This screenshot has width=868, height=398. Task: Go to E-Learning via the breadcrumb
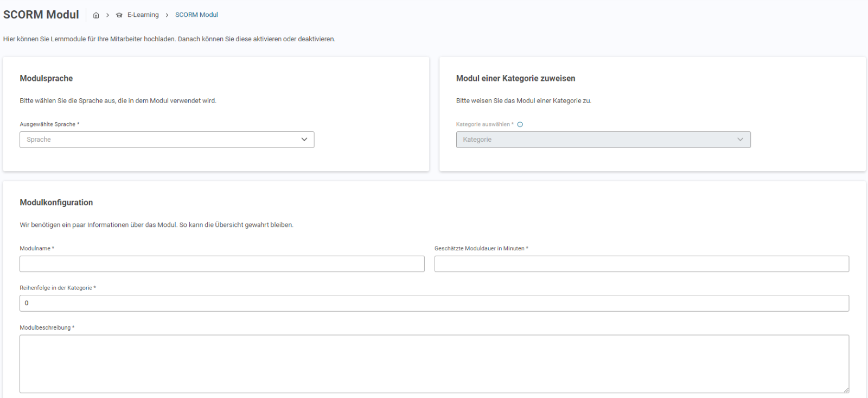click(143, 15)
